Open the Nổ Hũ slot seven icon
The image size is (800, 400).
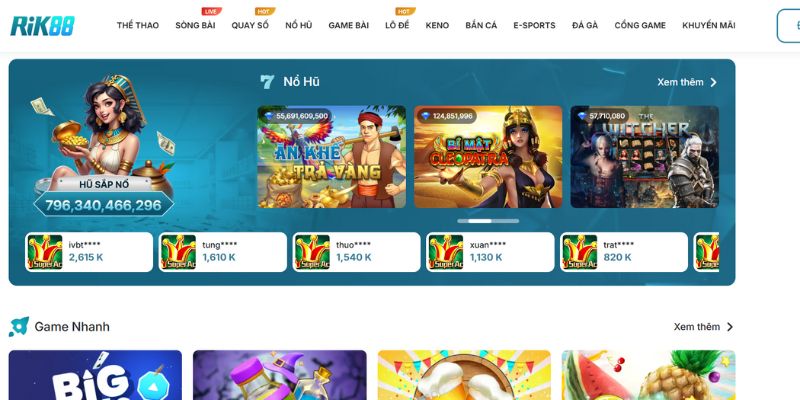267,82
